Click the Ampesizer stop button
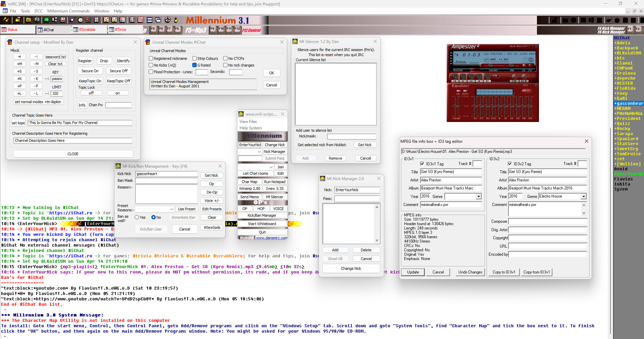This screenshot has height=339, width=644. pos(479,77)
